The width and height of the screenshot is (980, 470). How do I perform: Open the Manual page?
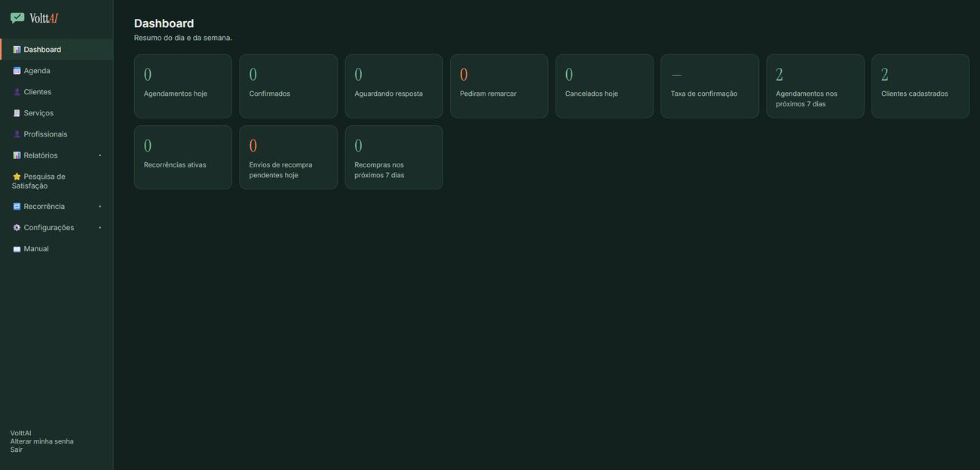point(57,249)
